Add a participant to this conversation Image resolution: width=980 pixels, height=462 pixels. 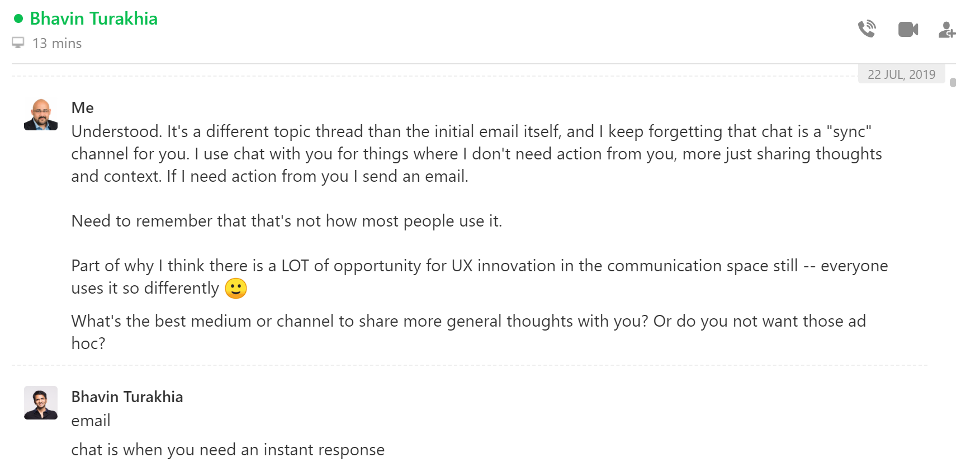(947, 30)
